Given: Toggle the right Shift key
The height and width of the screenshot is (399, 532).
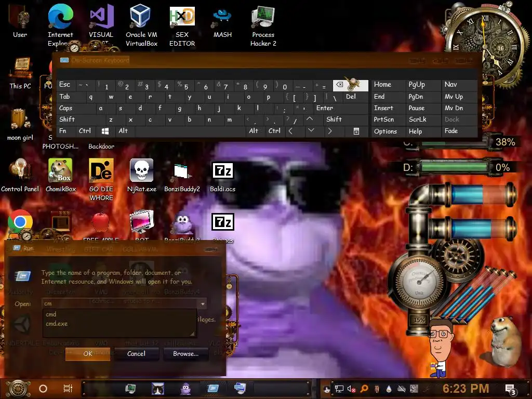Looking at the screenshot, I should coord(345,119).
